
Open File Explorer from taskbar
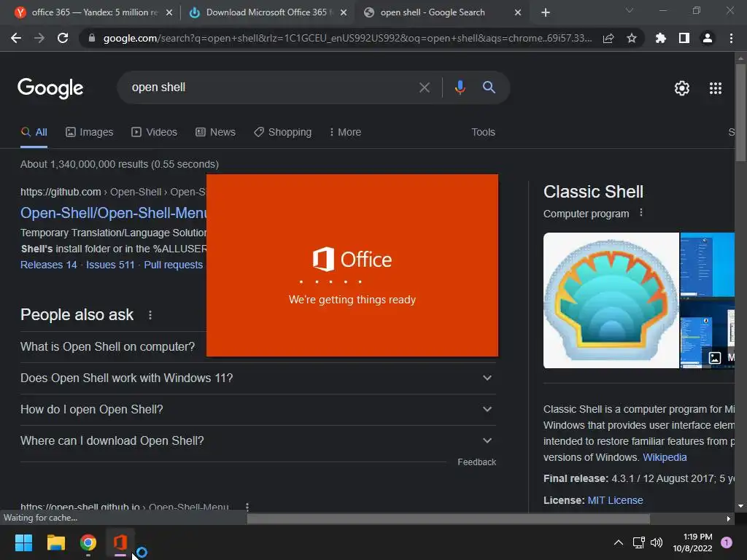(x=55, y=542)
